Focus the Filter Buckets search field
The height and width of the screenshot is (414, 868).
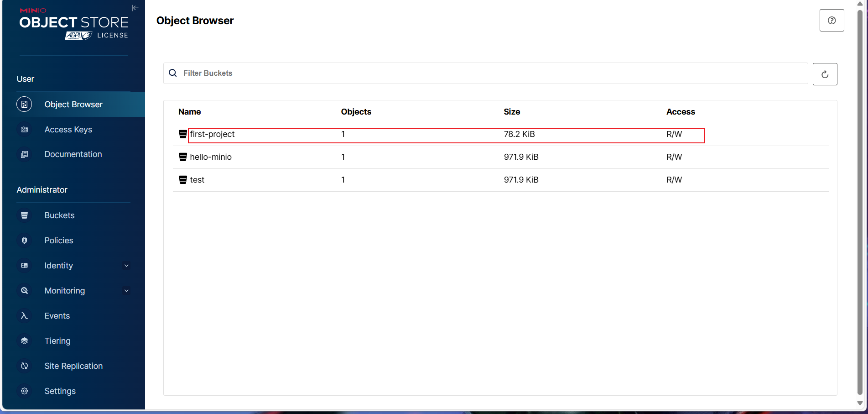point(486,73)
